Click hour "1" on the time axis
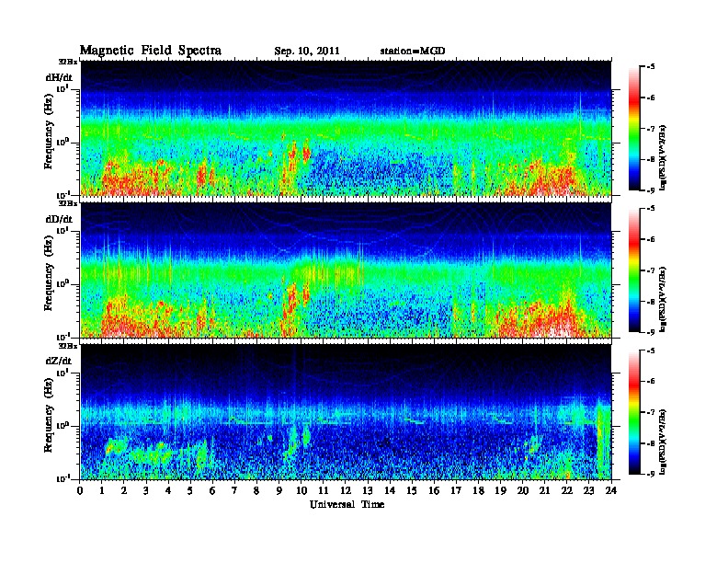Image resolution: width=728 pixels, height=563 pixels. pyautogui.click(x=102, y=490)
